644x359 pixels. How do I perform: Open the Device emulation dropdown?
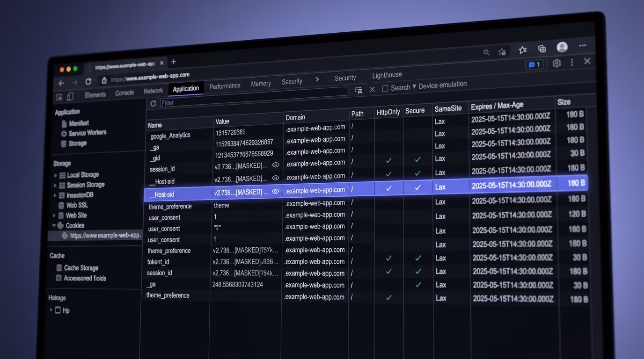click(439, 85)
